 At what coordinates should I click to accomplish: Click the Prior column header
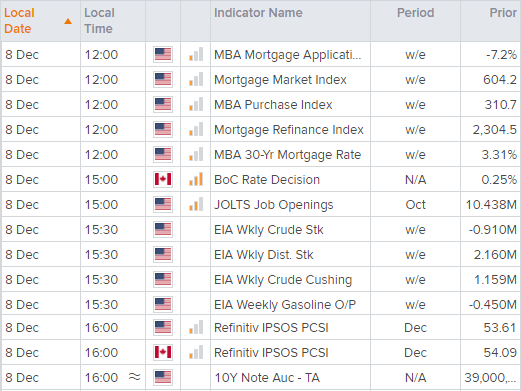(503, 13)
